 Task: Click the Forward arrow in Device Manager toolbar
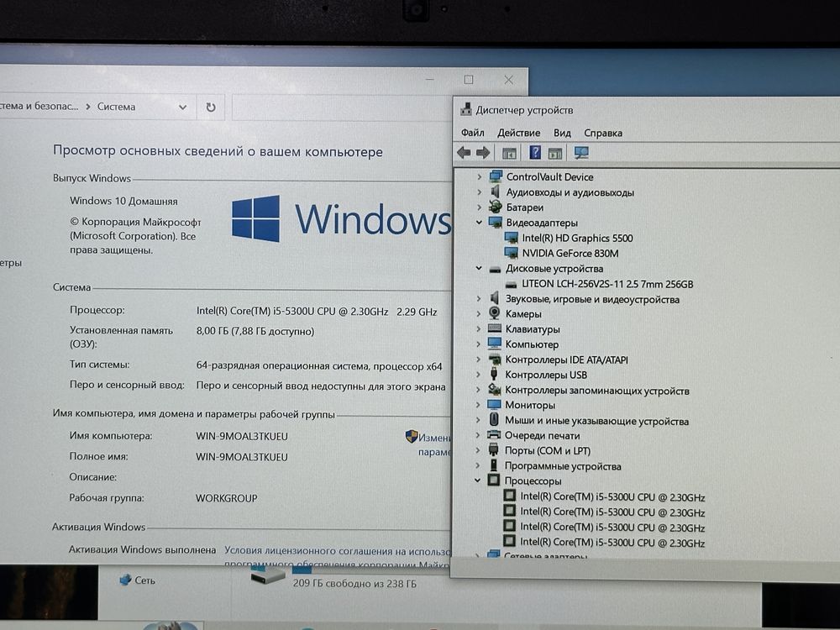point(483,153)
